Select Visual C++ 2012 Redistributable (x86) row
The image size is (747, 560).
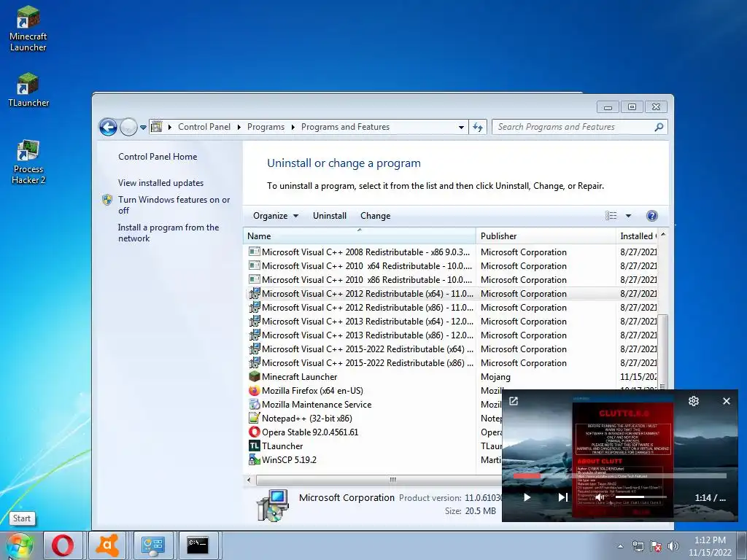pyautogui.click(x=452, y=307)
